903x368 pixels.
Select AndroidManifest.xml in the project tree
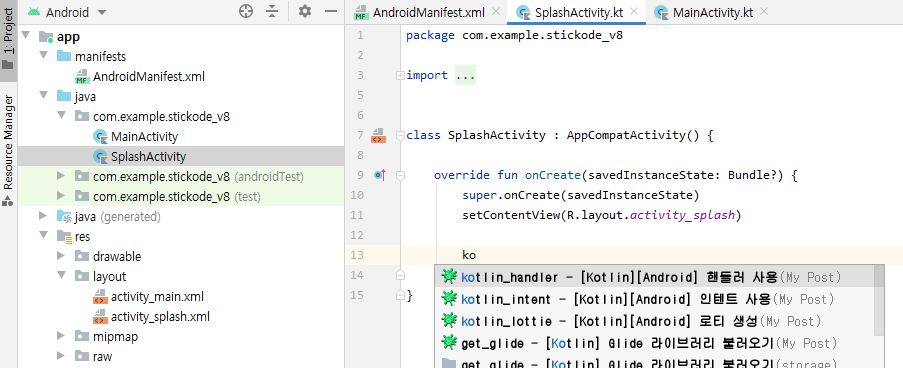click(x=149, y=77)
